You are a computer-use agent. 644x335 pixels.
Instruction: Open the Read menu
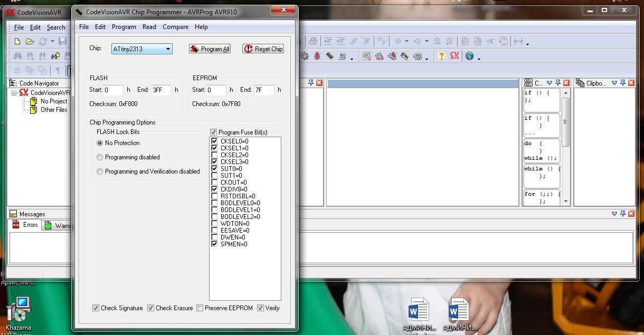tap(149, 27)
